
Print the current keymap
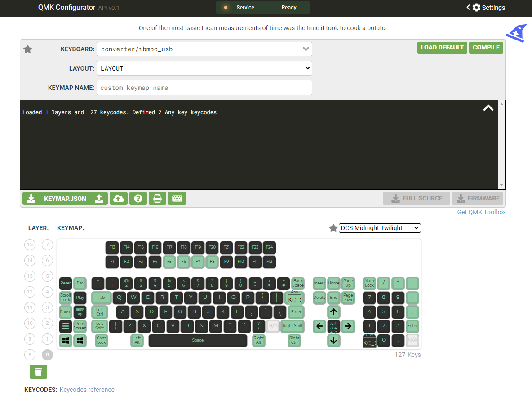(157, 198)
